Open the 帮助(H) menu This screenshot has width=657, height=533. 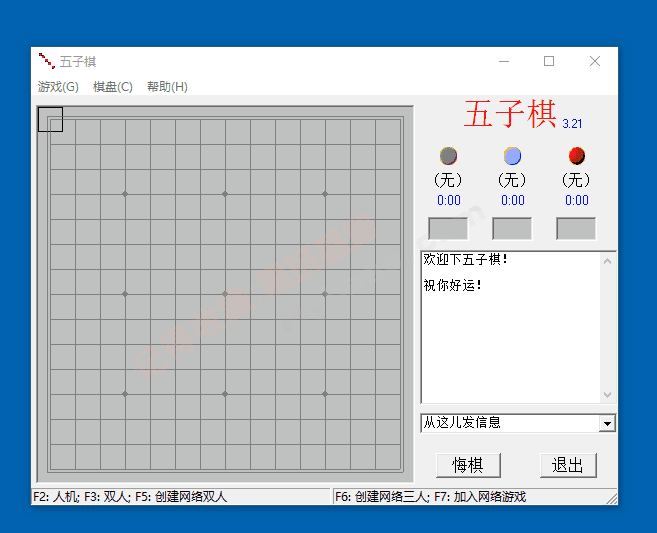(167, 87)
